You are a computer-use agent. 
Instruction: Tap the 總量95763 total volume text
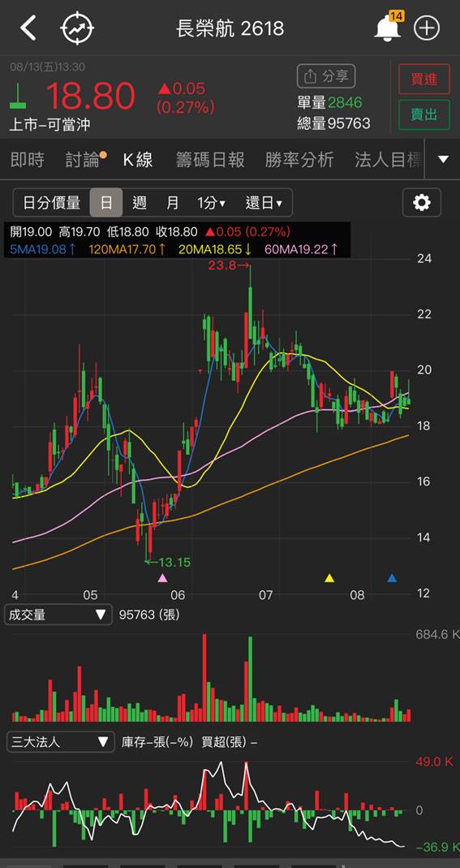333,123
